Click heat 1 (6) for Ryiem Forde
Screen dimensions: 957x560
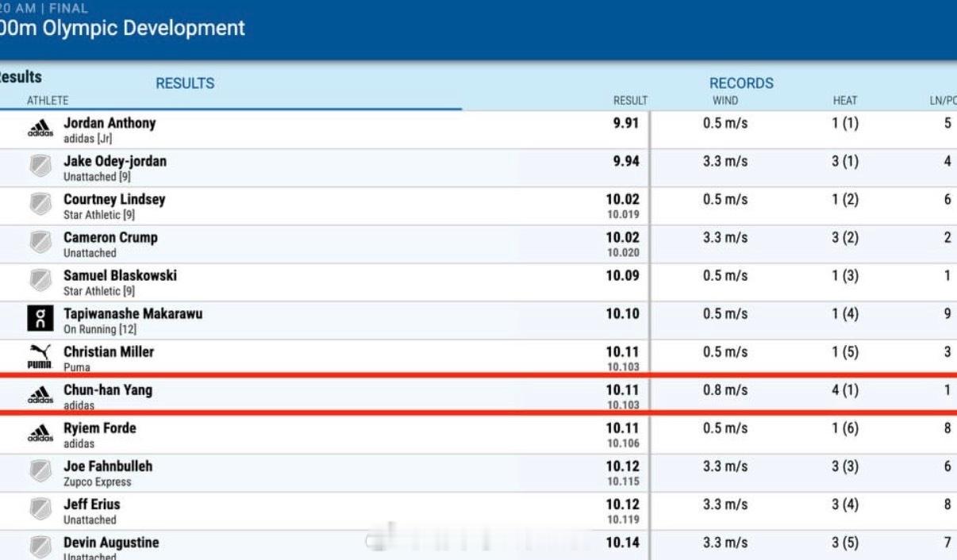(845, 428)
